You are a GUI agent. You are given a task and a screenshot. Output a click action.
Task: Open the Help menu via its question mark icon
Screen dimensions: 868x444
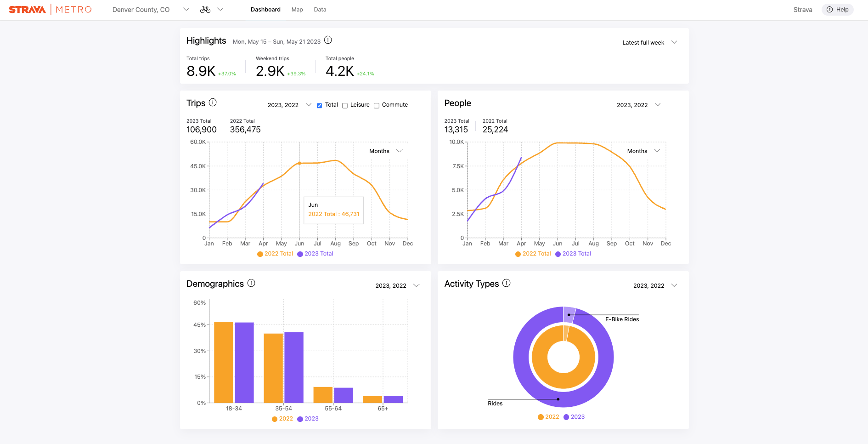(x=829, y=10)
